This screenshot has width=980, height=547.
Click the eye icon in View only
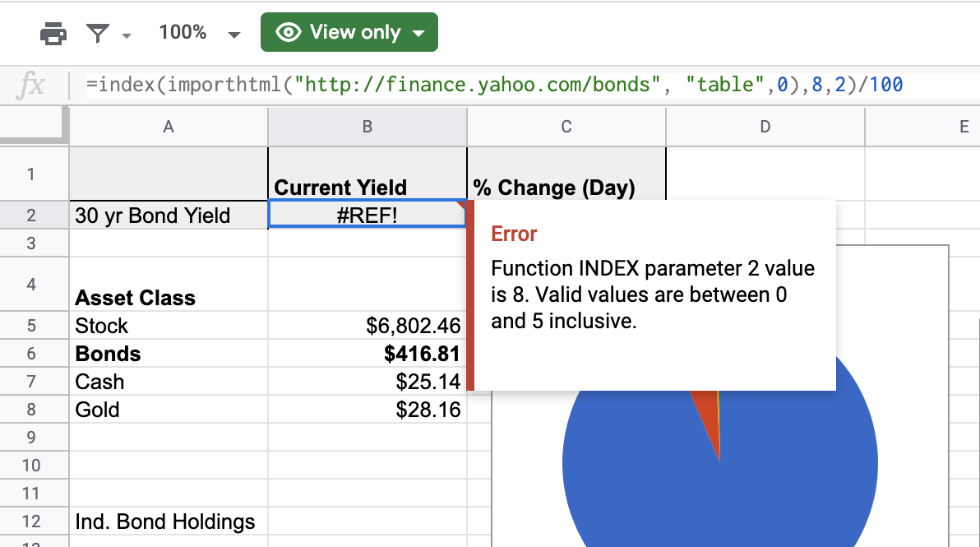coord(289,33)
